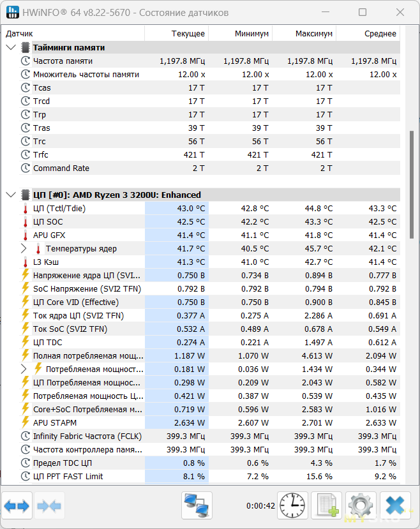
Task: Open the remote monitoring network computers icon
Action: point(197,505)
